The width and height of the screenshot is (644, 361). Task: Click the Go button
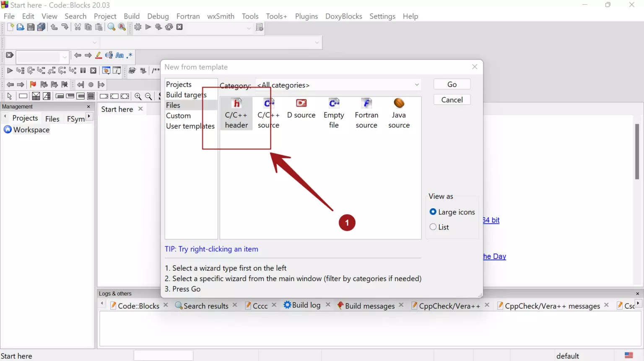(452, 84)
